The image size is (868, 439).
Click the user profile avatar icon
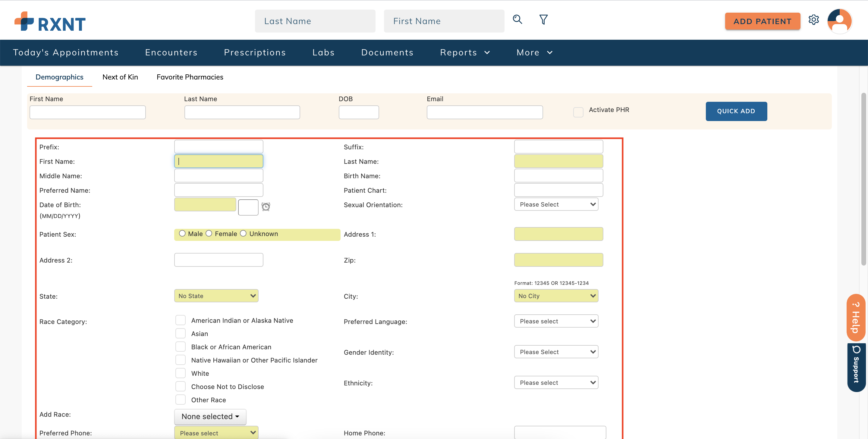point(839,21)
